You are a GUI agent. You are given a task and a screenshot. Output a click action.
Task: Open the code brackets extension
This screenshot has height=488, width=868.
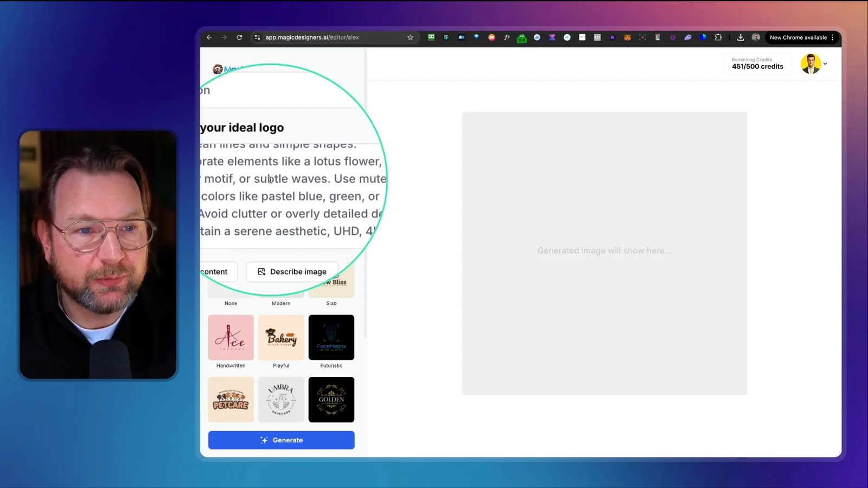coord(597,37)
